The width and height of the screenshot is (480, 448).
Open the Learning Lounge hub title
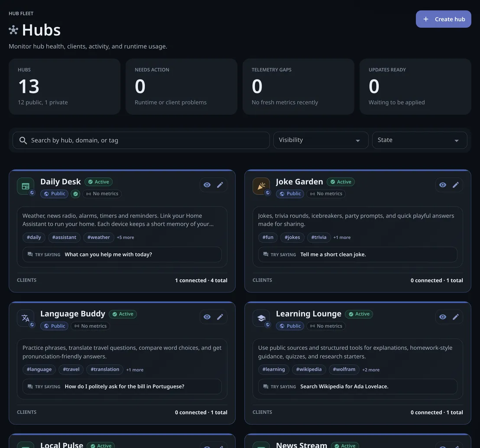(308, 314)
